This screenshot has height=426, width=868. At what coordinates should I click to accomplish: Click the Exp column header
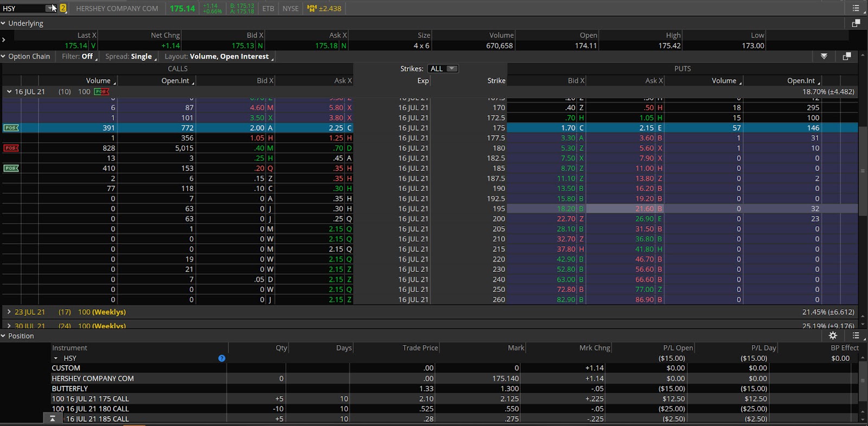[423, 81]
